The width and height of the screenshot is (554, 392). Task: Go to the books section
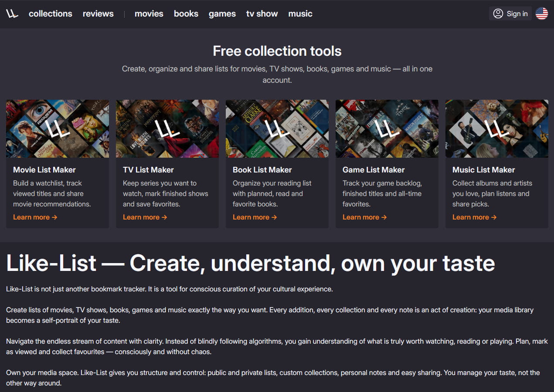point(186,14)
